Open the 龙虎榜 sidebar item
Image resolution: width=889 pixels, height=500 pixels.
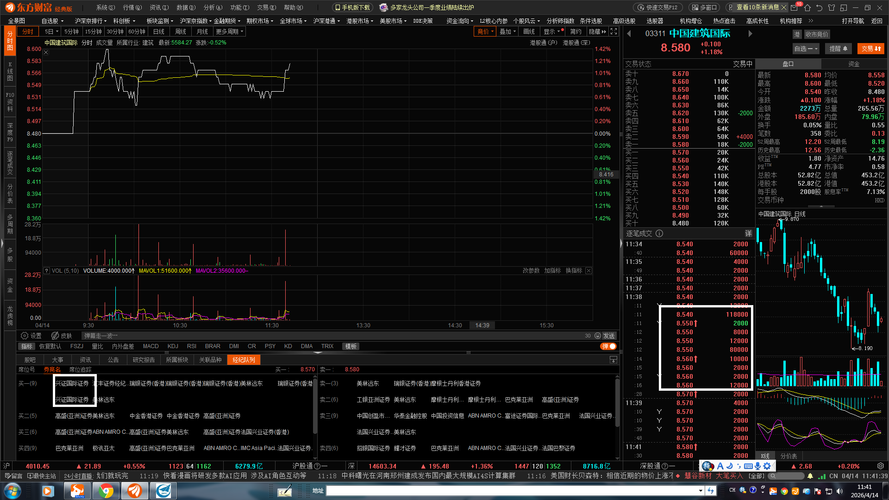click(10, 316)
